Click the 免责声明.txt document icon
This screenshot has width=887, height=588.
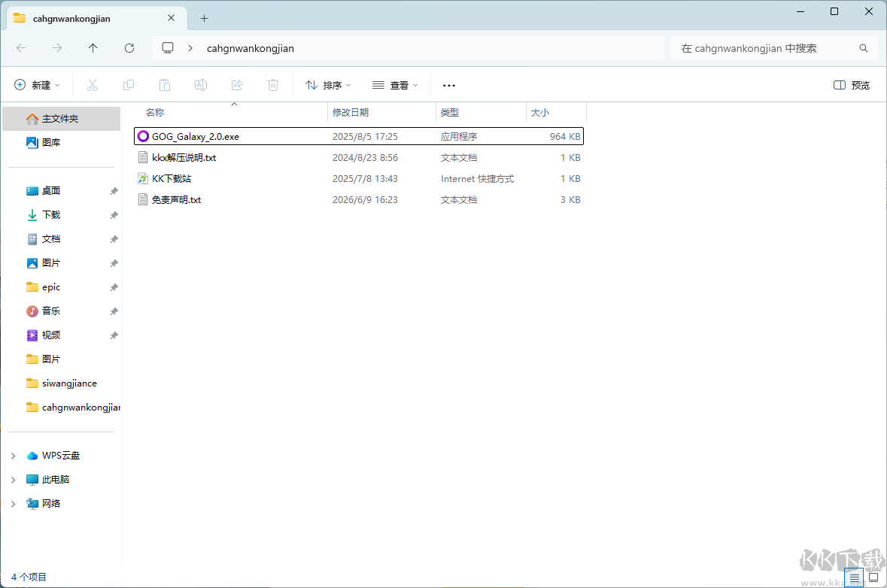tap(143, 199)
